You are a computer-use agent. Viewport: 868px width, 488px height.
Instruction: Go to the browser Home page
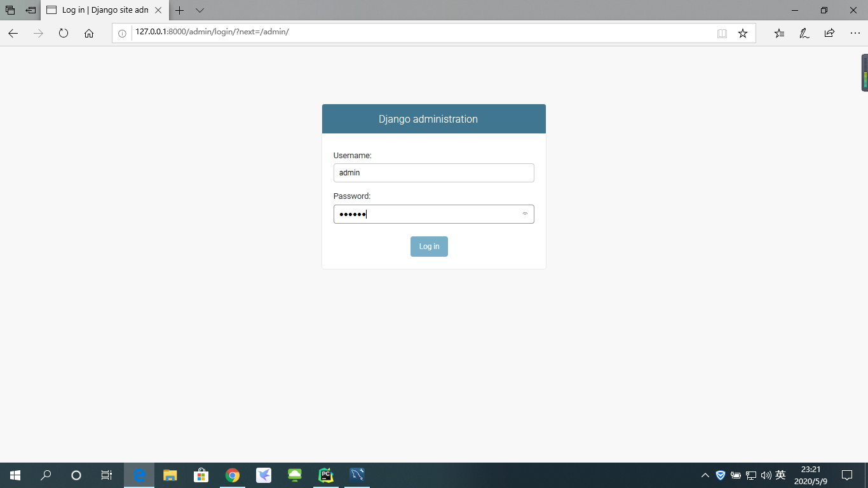(89, 33)
